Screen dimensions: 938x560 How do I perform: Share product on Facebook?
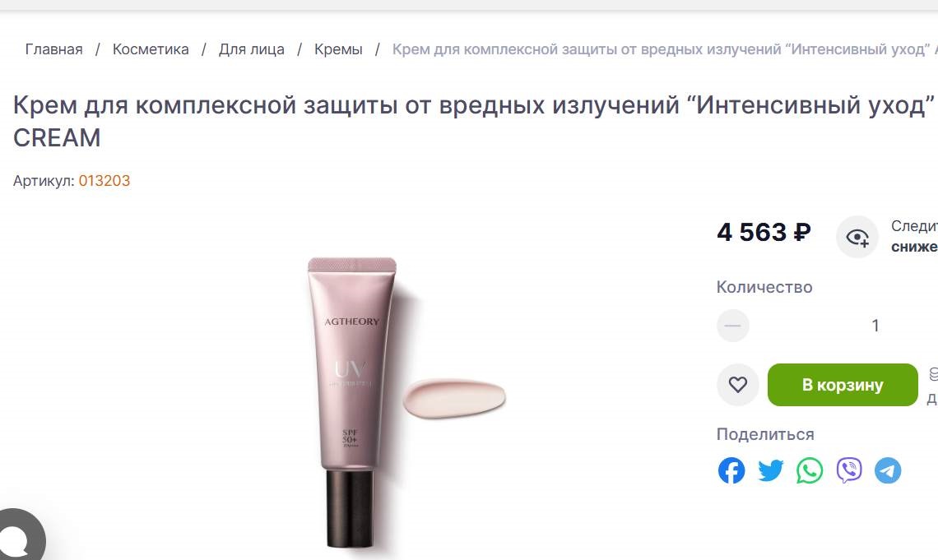[x=731, y=470]
